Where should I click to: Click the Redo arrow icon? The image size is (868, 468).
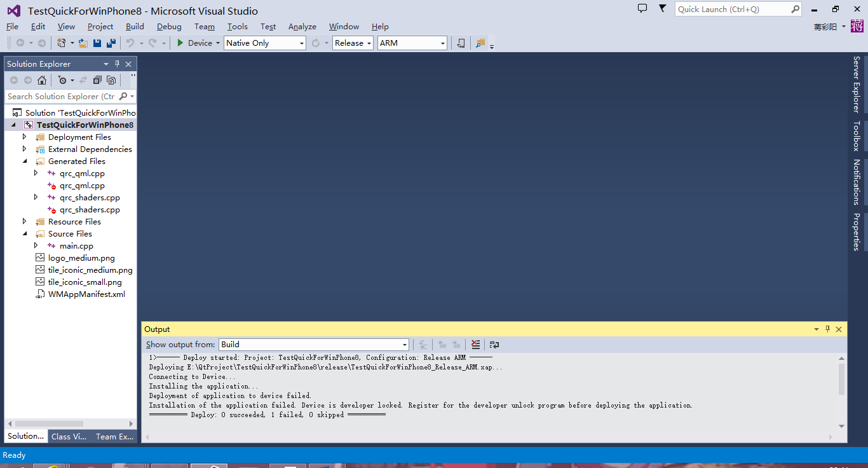pos(153,43)
